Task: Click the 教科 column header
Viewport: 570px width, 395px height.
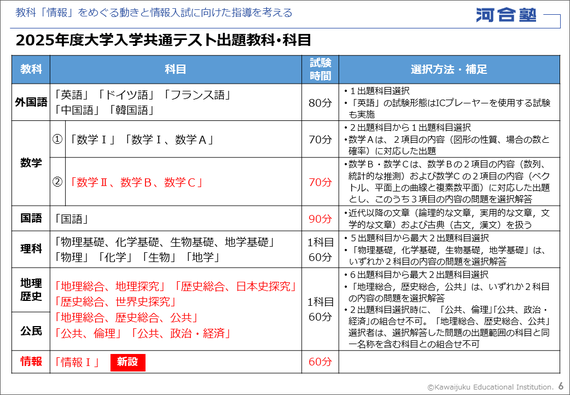Action: [31, 69]
